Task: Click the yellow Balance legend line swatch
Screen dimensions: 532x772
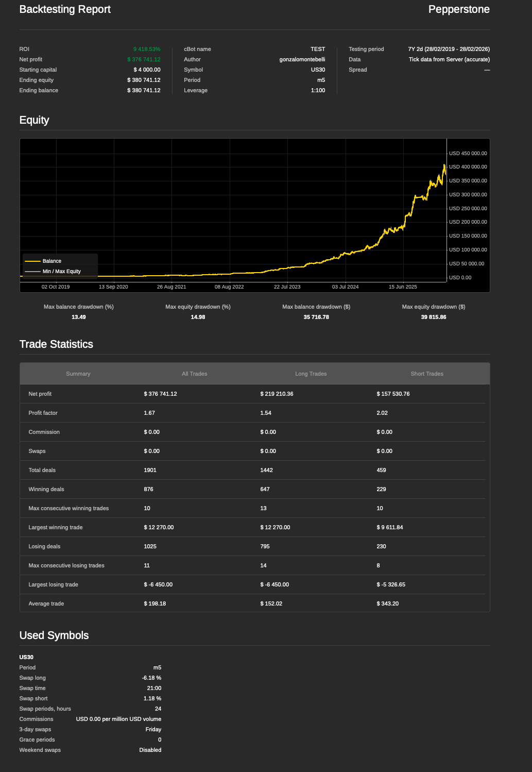Action: pyautogui.click(x=32, y=261)
